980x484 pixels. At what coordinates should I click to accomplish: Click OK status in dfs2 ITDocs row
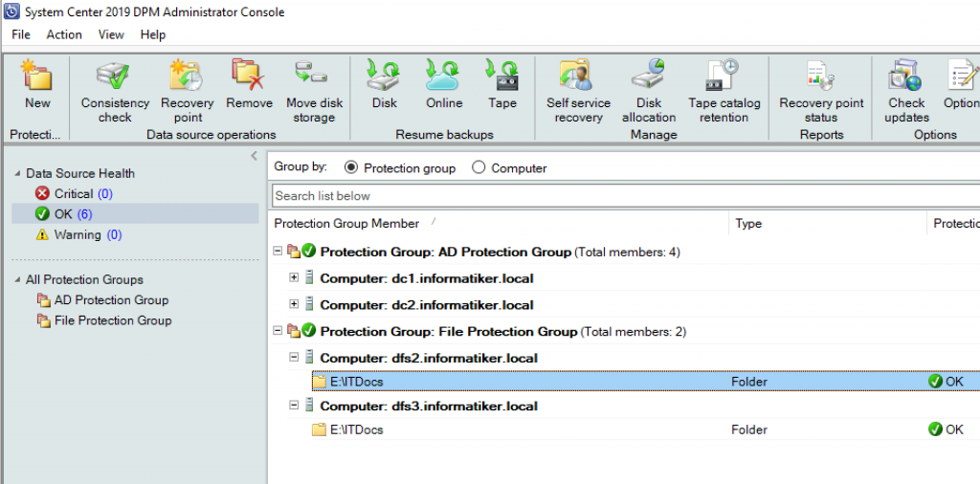tap(946, 382)
